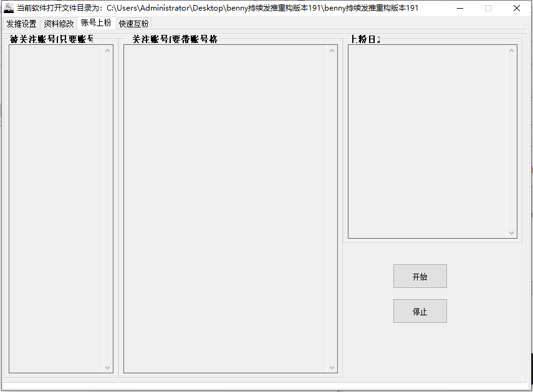
Task: Click the down arrow on 关注账号 scrollbar
Action: click(x=332, y=368)
